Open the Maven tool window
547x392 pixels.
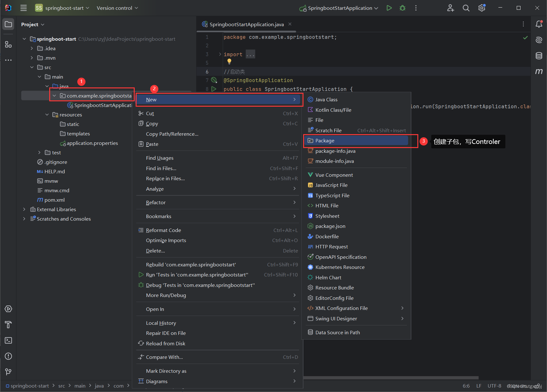[x=539, y=72]
